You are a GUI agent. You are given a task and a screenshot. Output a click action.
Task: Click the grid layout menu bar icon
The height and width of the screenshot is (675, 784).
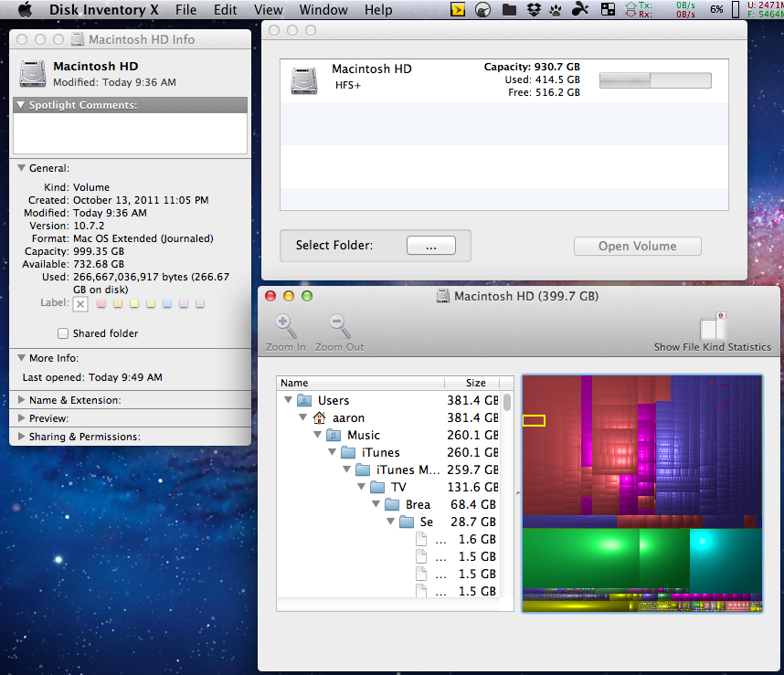608,9
